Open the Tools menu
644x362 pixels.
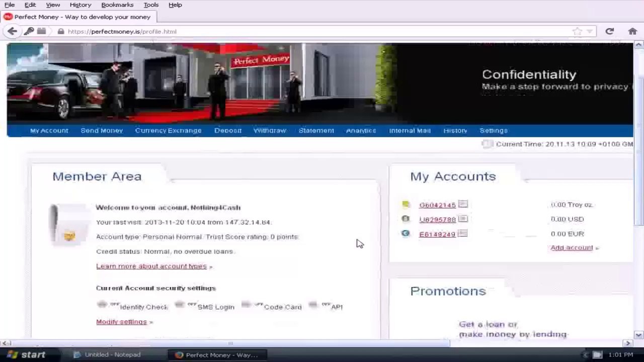151,5
